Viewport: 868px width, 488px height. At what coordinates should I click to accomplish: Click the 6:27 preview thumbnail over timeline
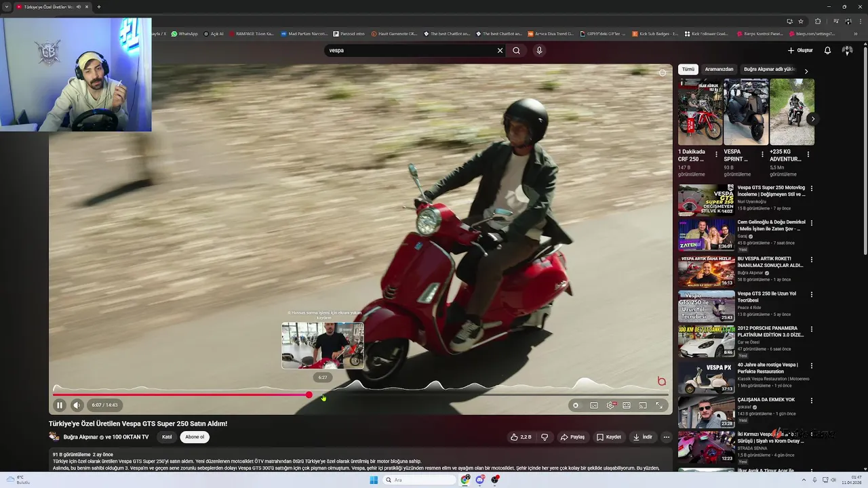[323, 346]
